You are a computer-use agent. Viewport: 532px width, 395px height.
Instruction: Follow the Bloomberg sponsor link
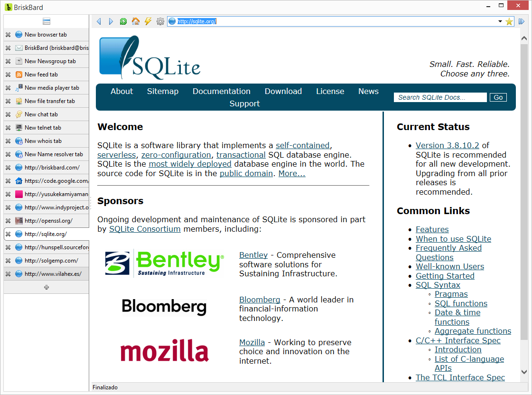(x=260, y=300)
